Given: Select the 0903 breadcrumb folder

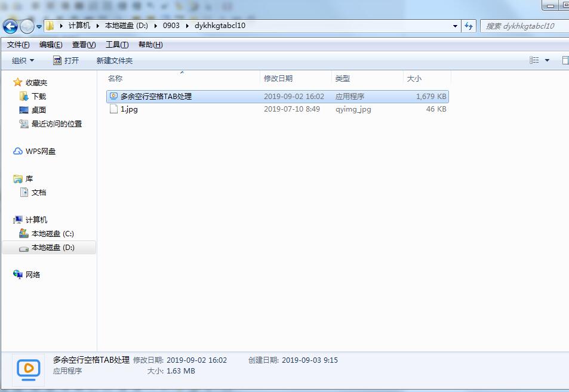Looking at the screenshot, I should coord(171,26).
